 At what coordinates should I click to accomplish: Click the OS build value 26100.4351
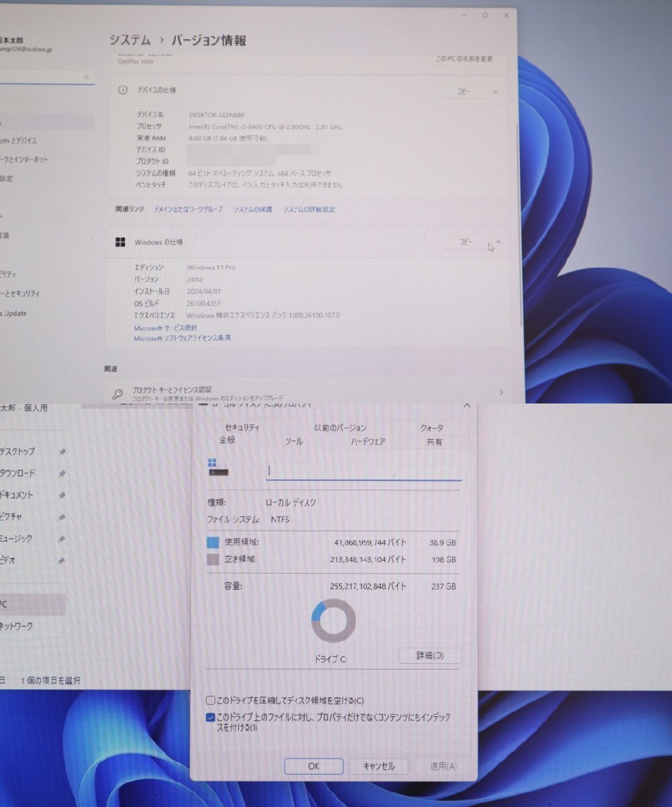click(204, 303)
